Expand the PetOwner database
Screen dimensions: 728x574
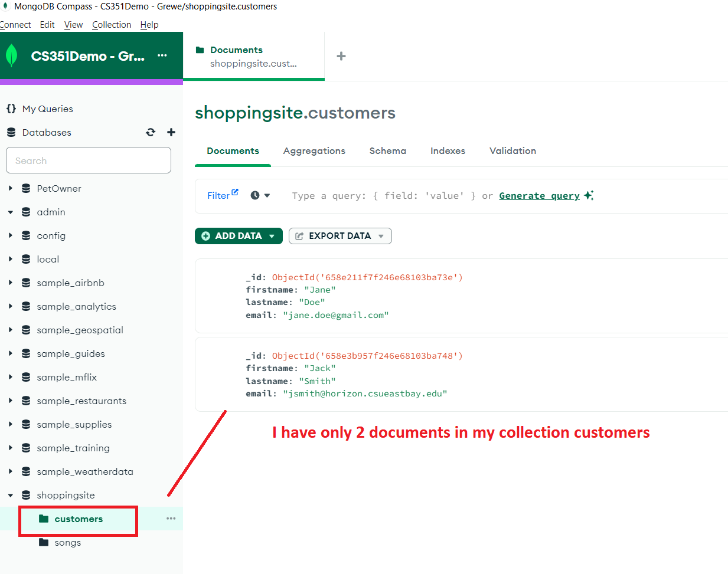(x=11, y=188)
